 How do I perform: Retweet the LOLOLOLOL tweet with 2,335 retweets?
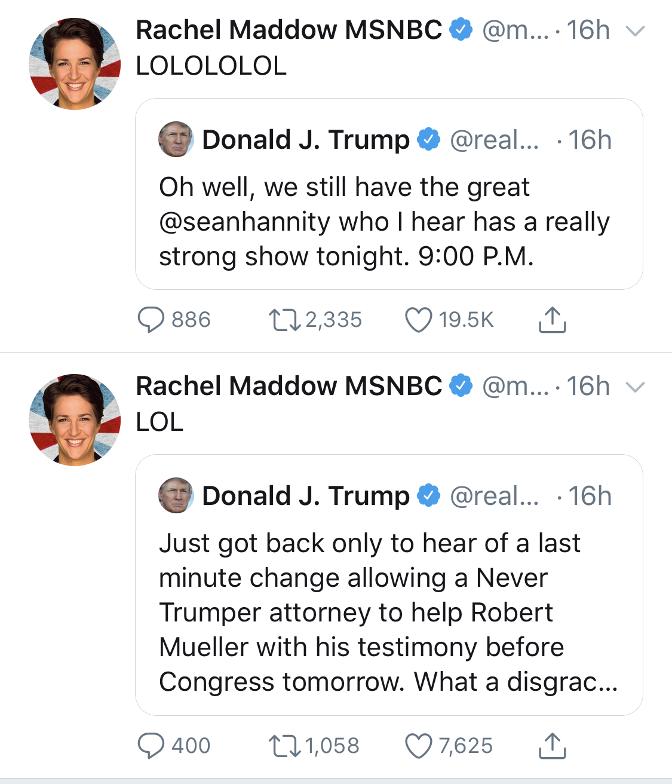(x=284, y=320)
